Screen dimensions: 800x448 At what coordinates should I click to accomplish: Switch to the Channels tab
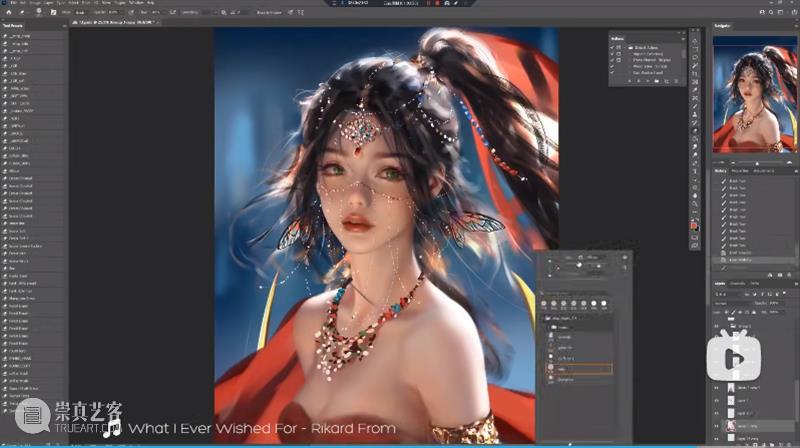point(738,283)
